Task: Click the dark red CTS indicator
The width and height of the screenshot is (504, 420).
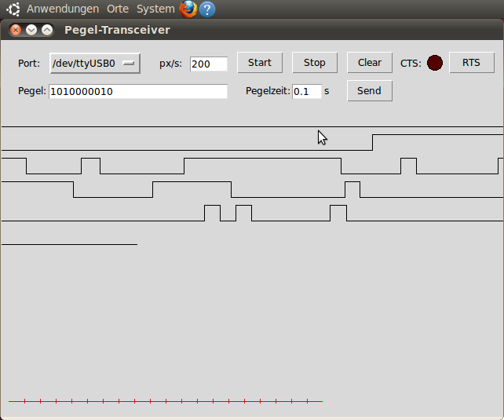Action: (435, 63)
